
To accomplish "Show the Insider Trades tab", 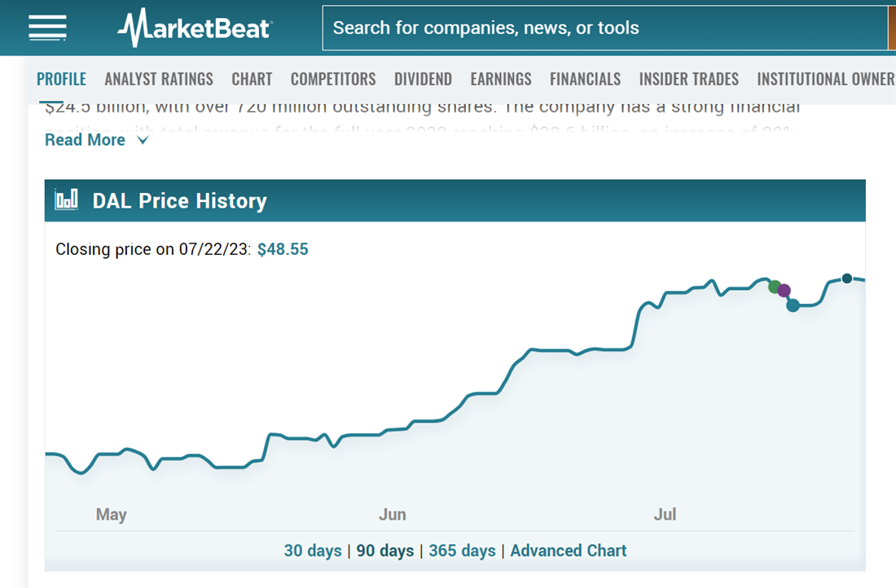I will pos(689,79).
